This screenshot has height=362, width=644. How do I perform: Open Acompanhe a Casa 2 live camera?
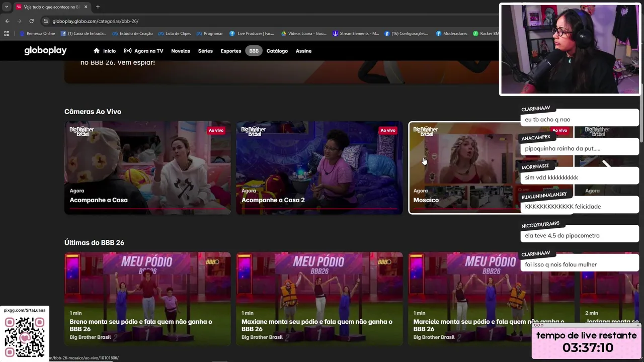(319, 167)
